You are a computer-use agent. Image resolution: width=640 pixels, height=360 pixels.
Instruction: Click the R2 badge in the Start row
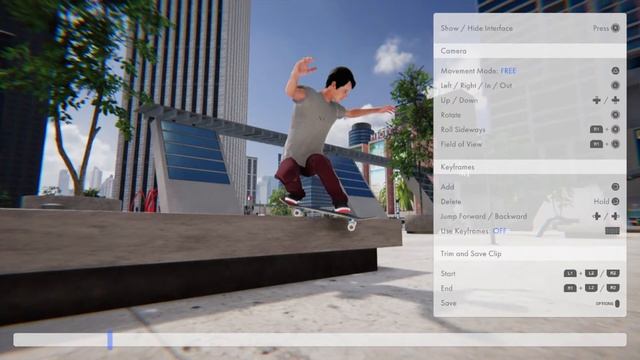pyautogui.click(x=613, y=273)
